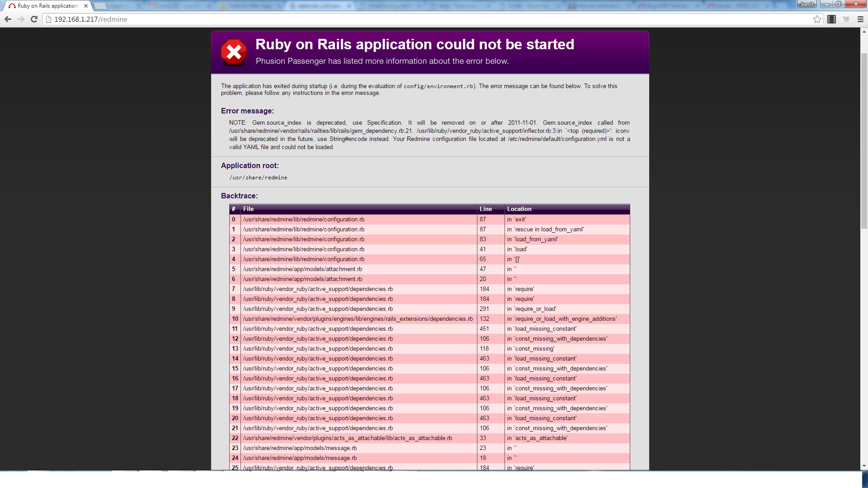
Task: Click the 'Error message:' heading
Action: [x=247, y=111]
